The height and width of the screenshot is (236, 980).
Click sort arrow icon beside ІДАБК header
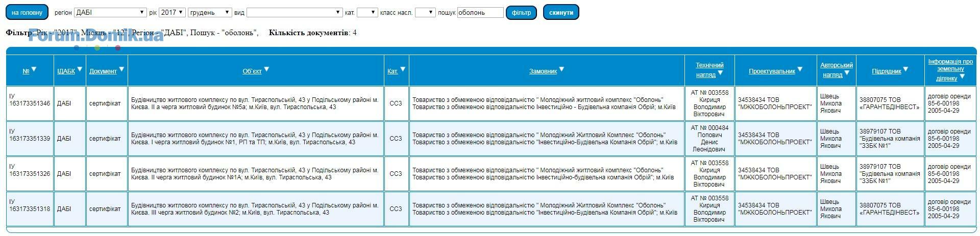pos(80,70)
